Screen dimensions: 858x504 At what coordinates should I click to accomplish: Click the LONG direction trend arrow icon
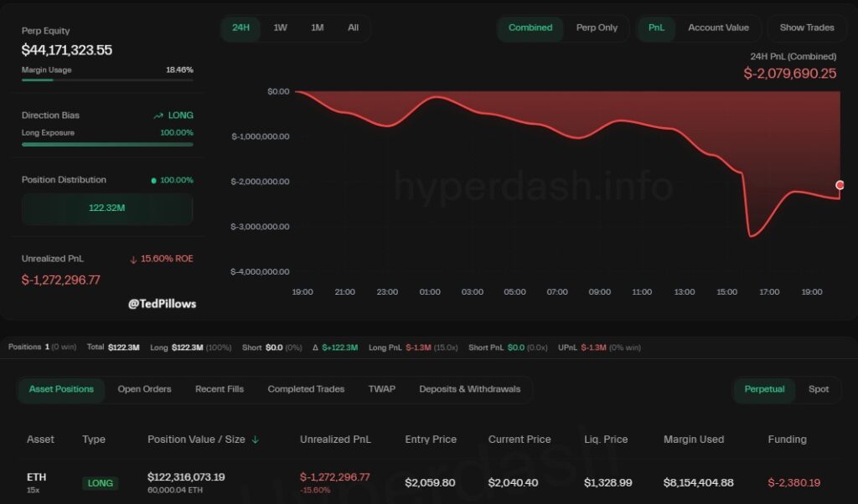click(158, 116)
